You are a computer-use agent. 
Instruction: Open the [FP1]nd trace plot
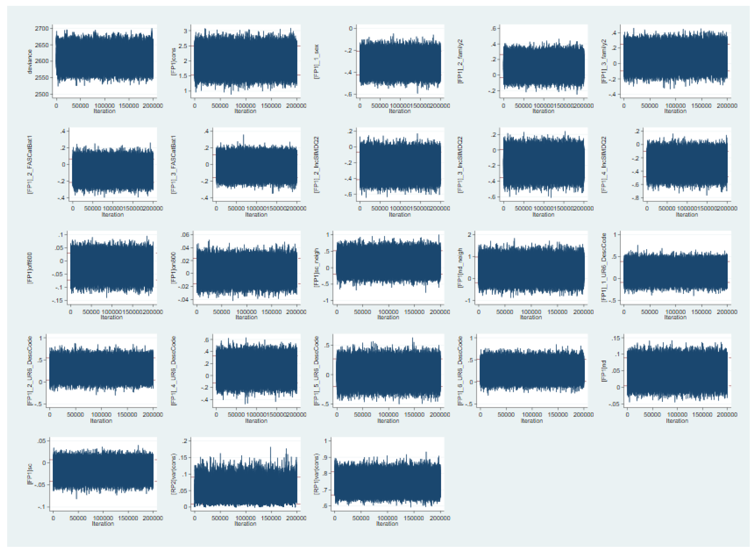(677, 370)
